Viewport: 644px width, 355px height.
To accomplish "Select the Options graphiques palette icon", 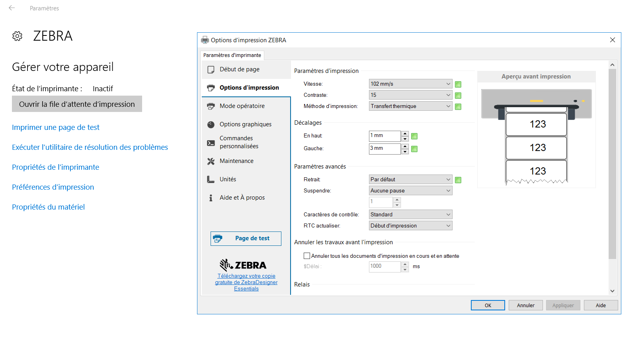I will click(x=211, y=125).
